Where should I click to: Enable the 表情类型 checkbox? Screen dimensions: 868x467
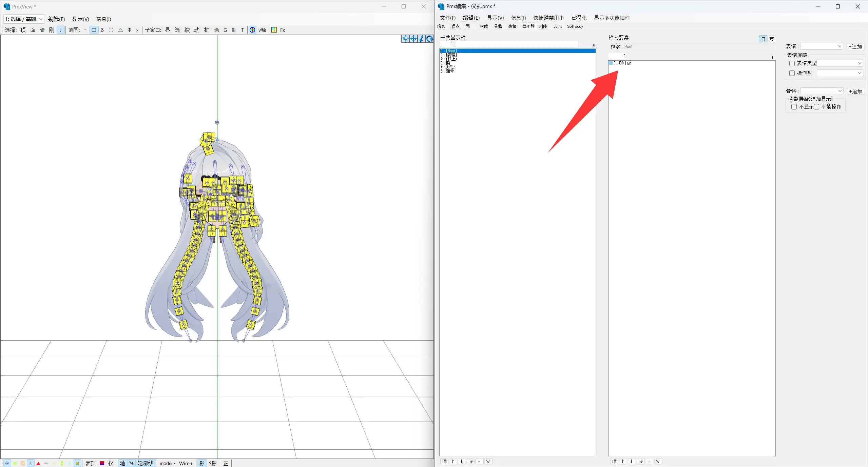[x=792, y=63]
